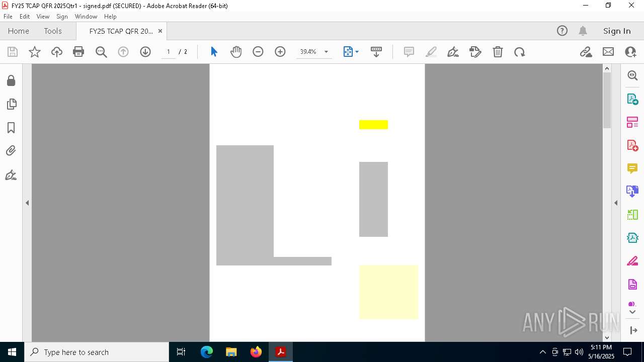Open the Signatures panel
644x362 pixels.
(x=11, y=175)
